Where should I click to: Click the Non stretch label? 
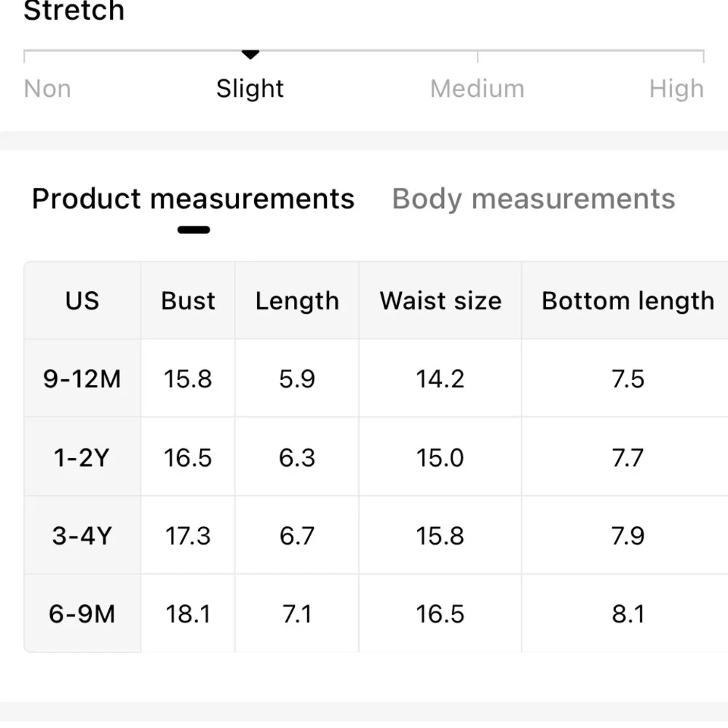click(47, 88)
